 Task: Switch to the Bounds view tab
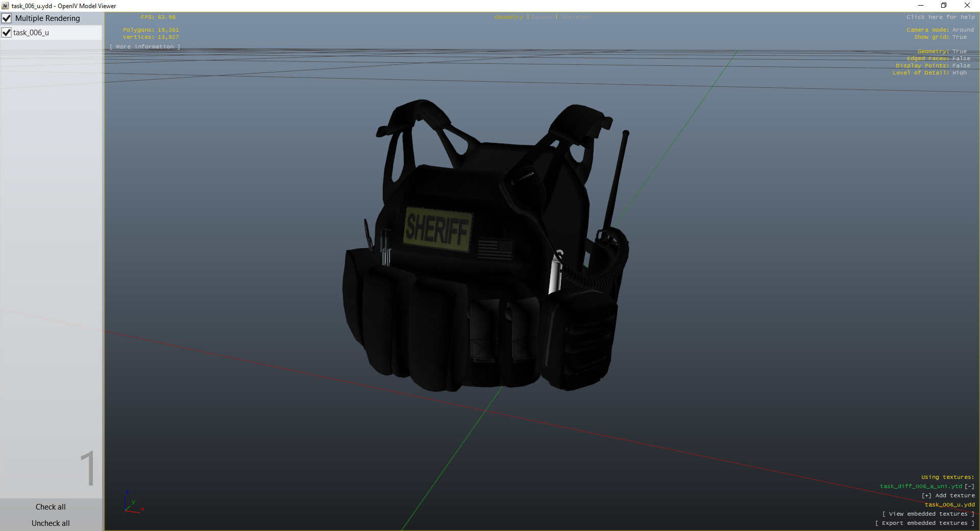click(542, 17)
